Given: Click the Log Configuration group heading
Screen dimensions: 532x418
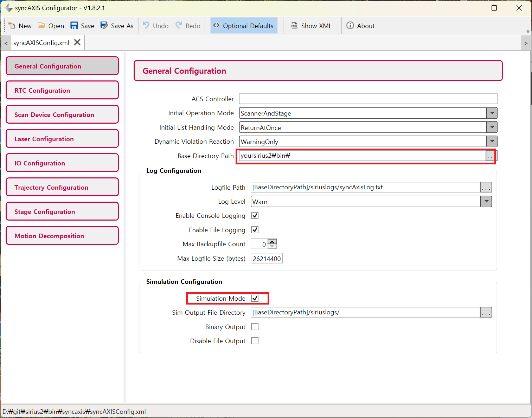Looking at the screenshot, I should [174, 171].
